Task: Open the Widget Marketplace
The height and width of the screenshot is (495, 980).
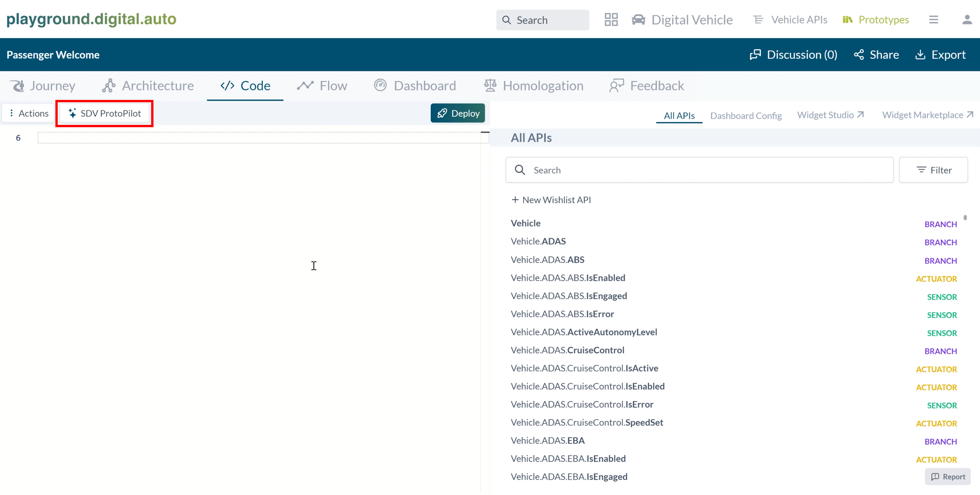Action: tap(927, 115)
